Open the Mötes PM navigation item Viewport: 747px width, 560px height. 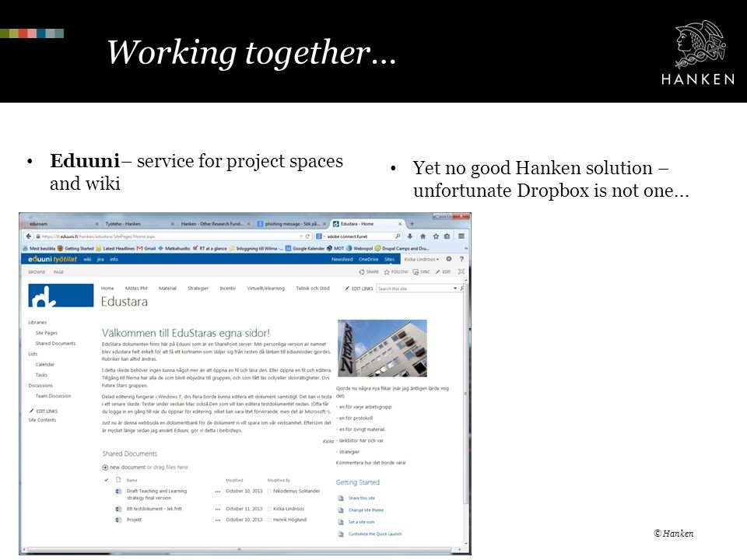136,289
